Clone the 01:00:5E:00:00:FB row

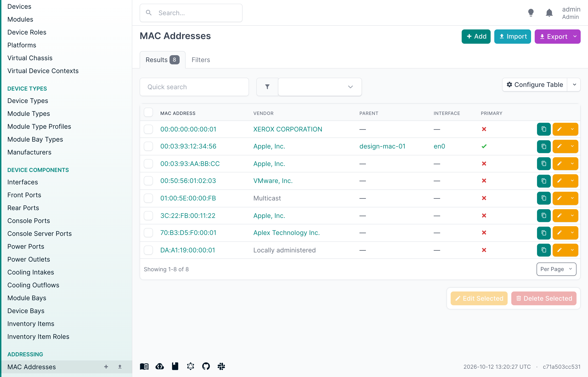[543, 198]
